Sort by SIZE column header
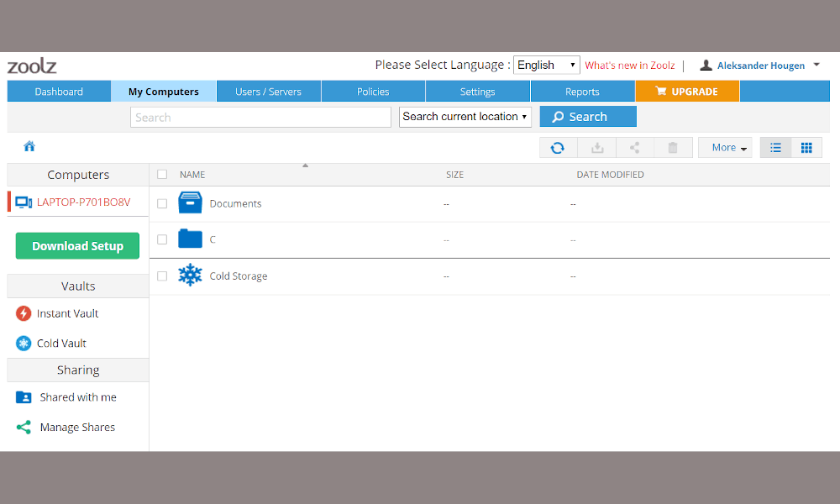 point(454,175)
